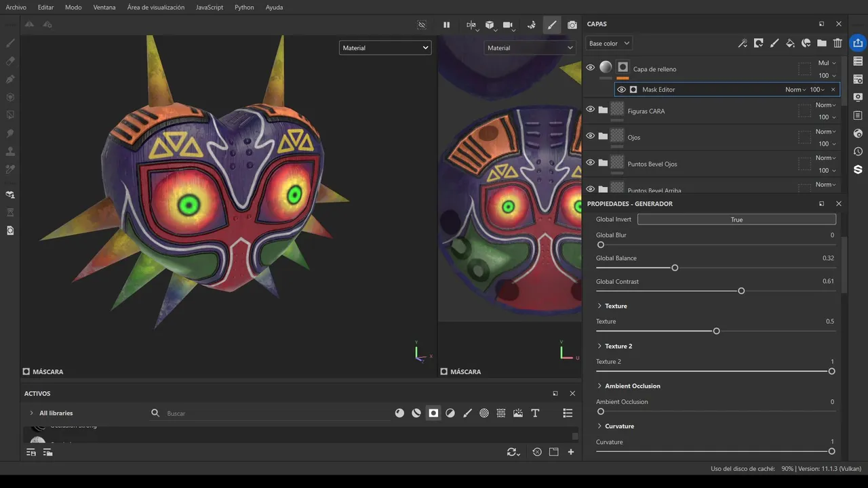Open the Editar menu
Viewport: 868px width, 488px height.
tap(46, 7)
